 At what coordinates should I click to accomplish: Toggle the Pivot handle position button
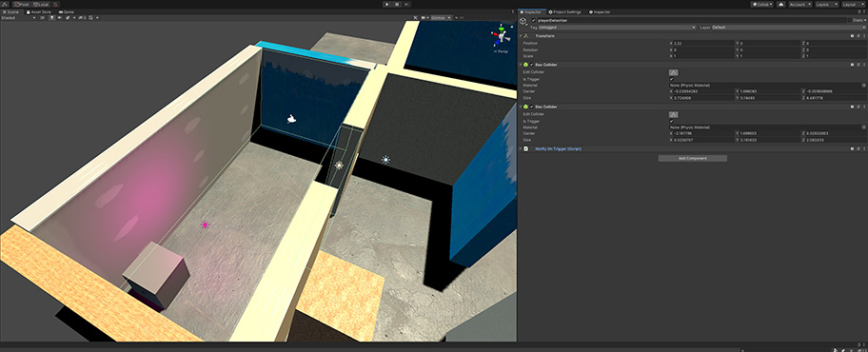pos(22,4)
